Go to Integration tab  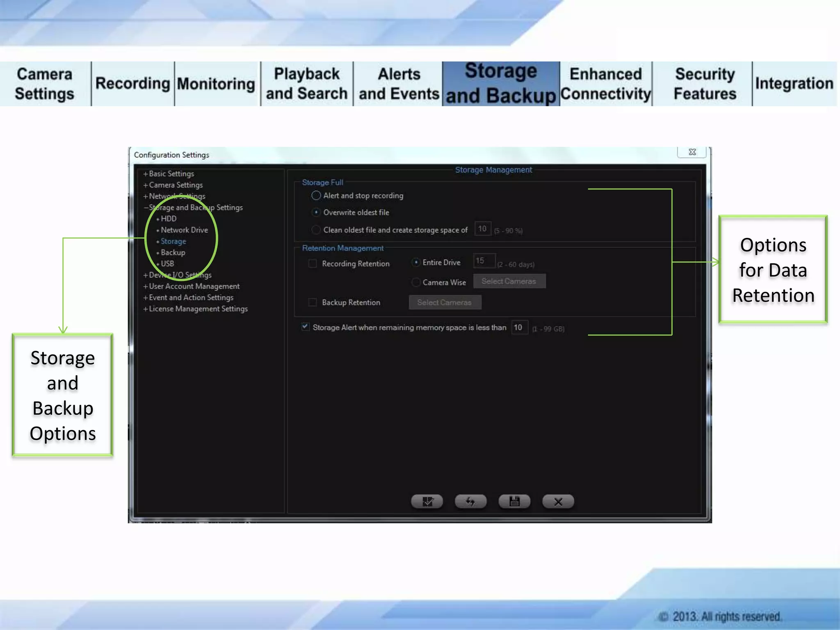tap(794, 84)
